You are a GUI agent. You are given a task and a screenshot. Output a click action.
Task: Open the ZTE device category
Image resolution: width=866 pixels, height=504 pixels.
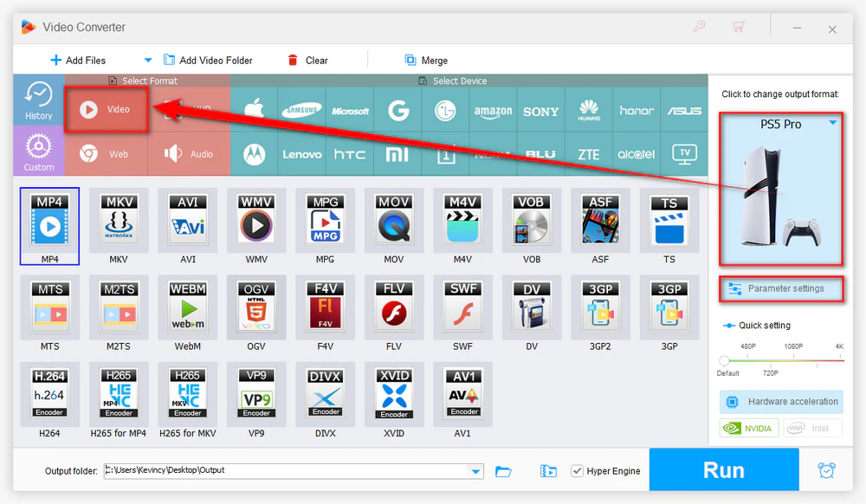[x=589, y=154]
